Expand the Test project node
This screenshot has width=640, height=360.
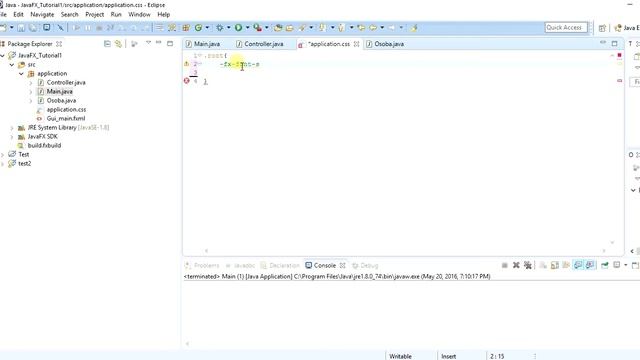3,155
